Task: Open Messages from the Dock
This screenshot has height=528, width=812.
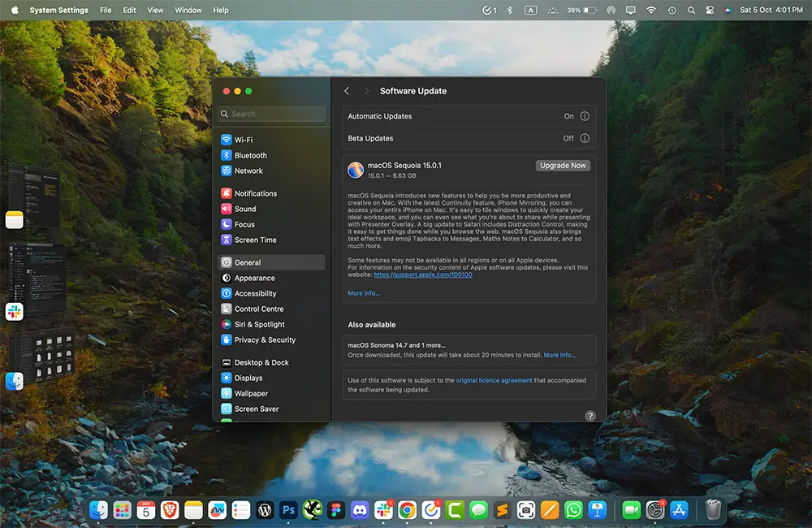Action: click(478, 510)
